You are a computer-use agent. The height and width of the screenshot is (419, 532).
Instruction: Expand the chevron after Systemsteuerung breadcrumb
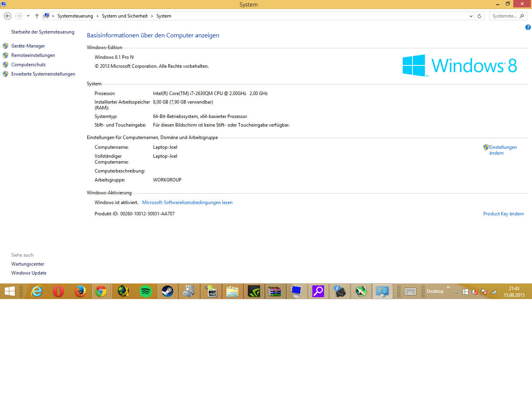point(98,16)
